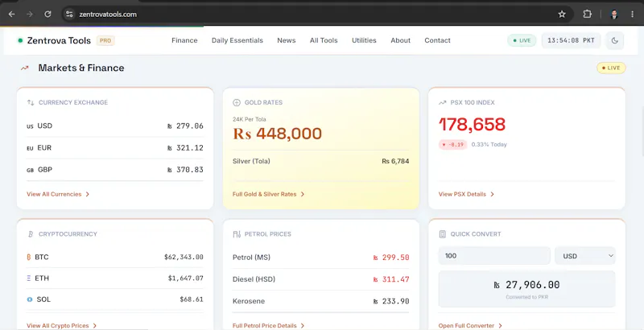
Task: Click the red -0.19 change badge
Action: (452, 145)
